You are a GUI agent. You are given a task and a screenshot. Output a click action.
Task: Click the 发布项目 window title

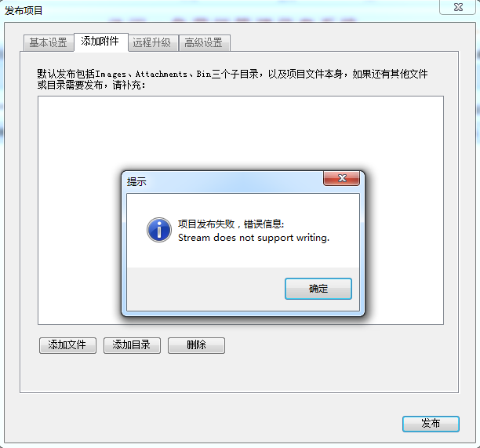tap(24, 11)
